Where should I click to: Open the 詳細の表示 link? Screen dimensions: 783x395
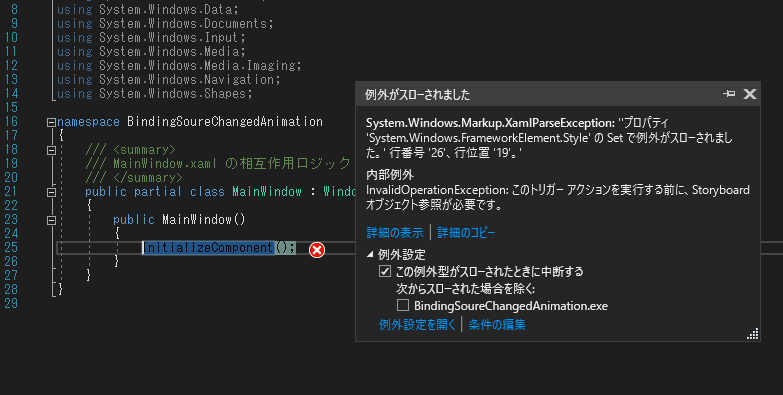tap(394, 233)
